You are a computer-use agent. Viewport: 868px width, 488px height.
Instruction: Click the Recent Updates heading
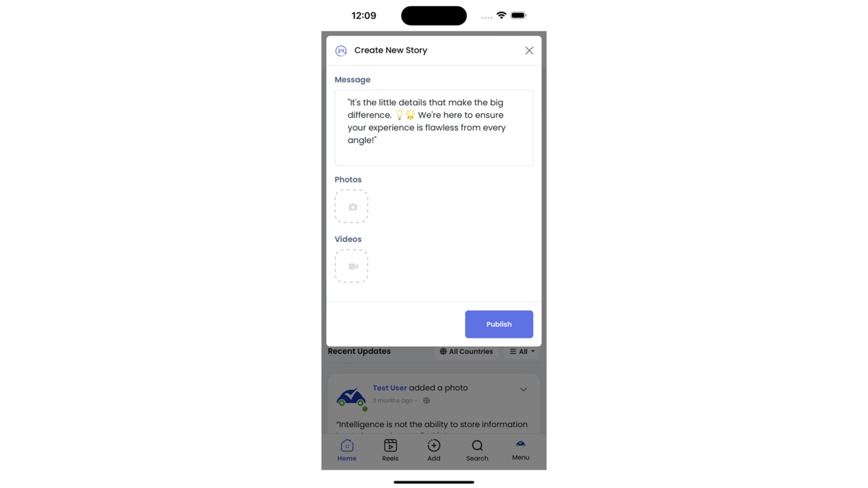pos(359,351)
